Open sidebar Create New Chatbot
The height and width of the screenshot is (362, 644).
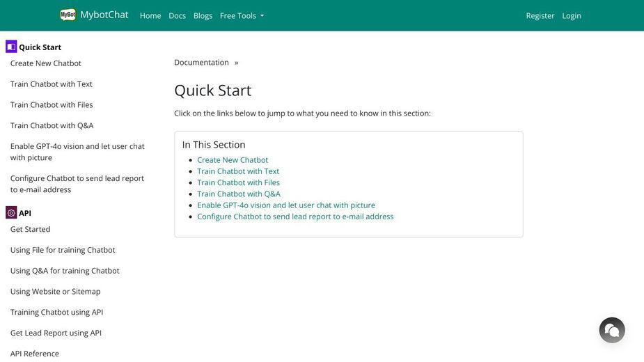pos(45,63)
